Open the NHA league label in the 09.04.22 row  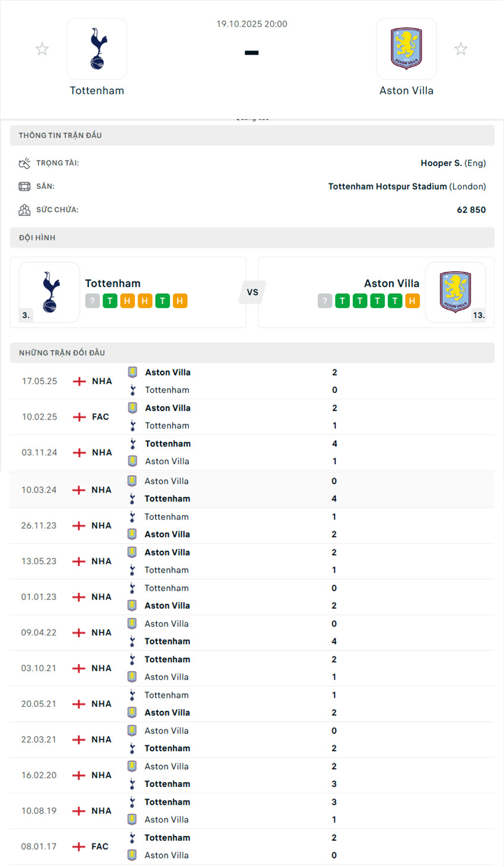pyautogui.click(x=100, y=632)
